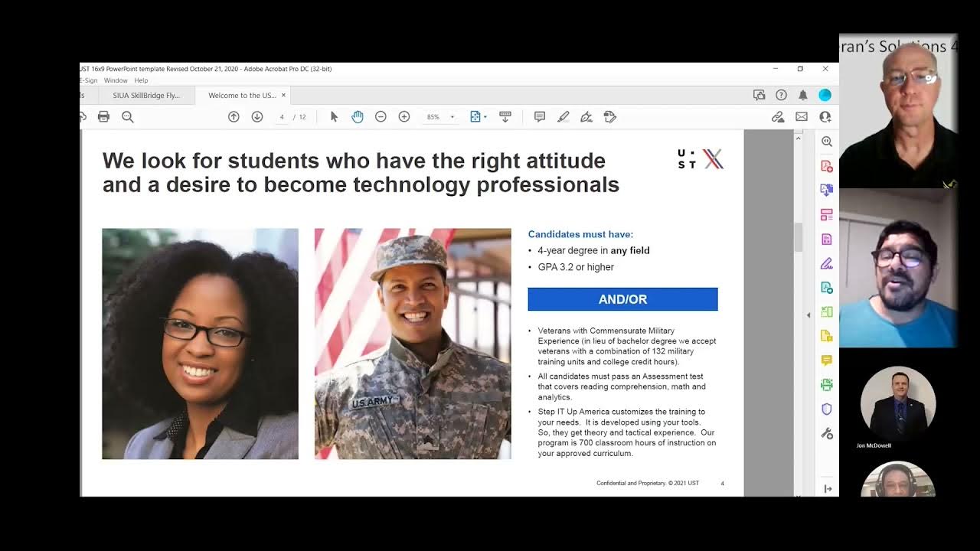Click scrollbar up arrow in document view
The image size is (980, 551).
tap(799, 137)
